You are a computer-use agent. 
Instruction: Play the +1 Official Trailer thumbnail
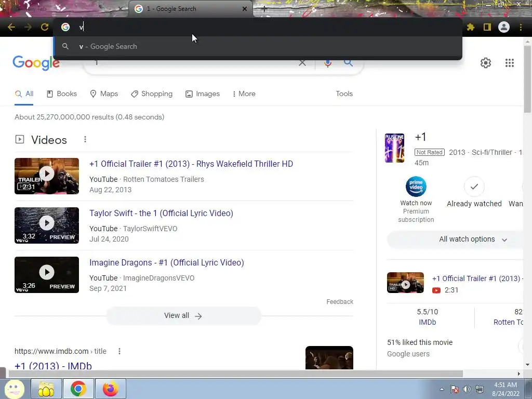click(47, 176)
